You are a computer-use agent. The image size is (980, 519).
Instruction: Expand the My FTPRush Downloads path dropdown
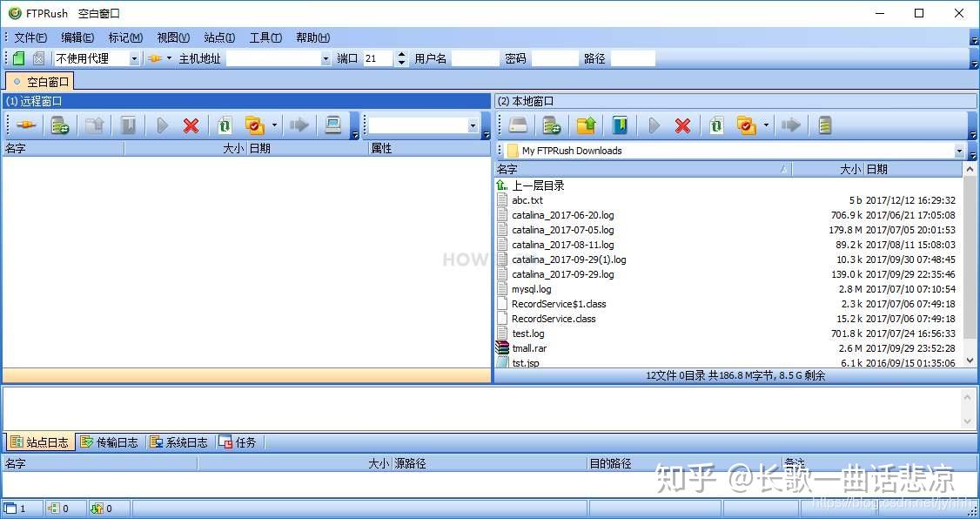coord(957,150)
